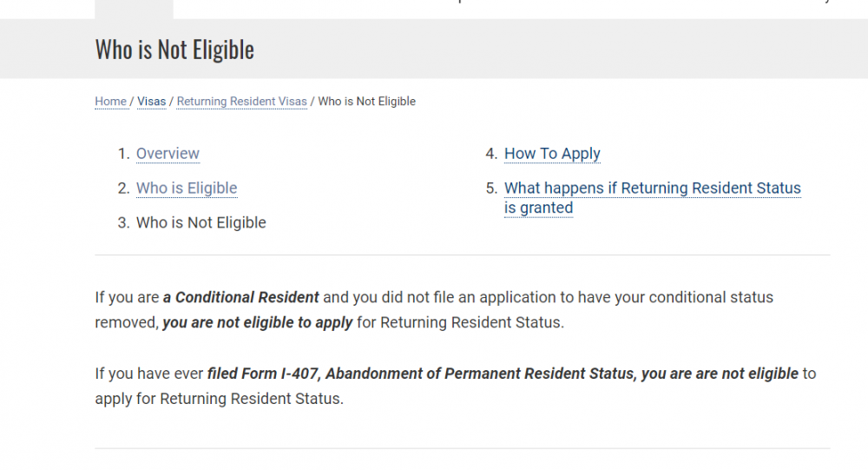Screen dimensions: 868x470
Task: Click list number 2 beside Who is Eligible
Action: 123,189
